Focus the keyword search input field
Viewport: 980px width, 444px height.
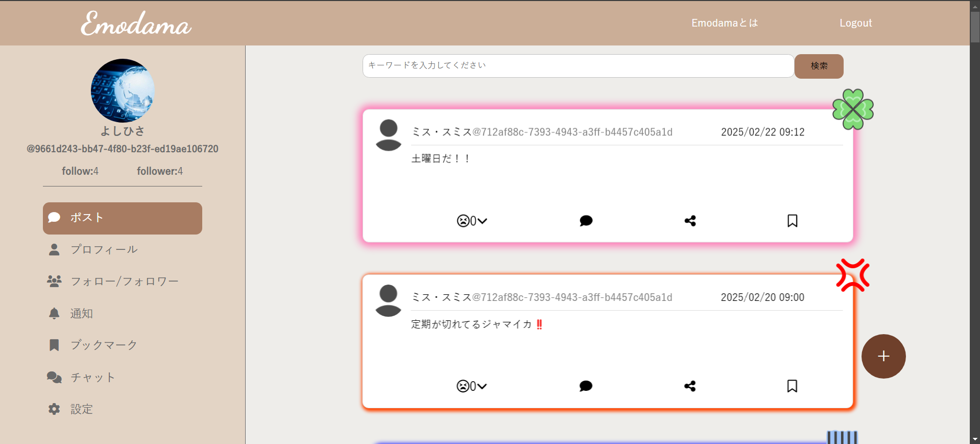click(578, 66)
